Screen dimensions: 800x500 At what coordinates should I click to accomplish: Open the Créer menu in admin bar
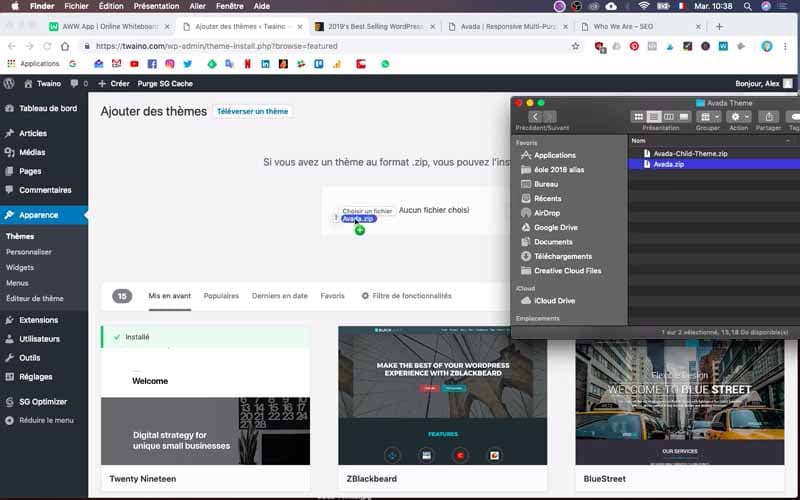coord(114,84)
